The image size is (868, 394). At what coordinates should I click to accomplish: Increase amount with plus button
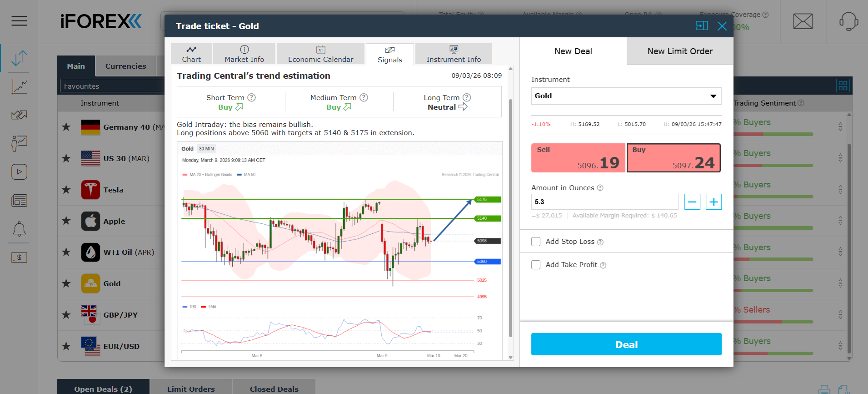(x=713, y=202)
